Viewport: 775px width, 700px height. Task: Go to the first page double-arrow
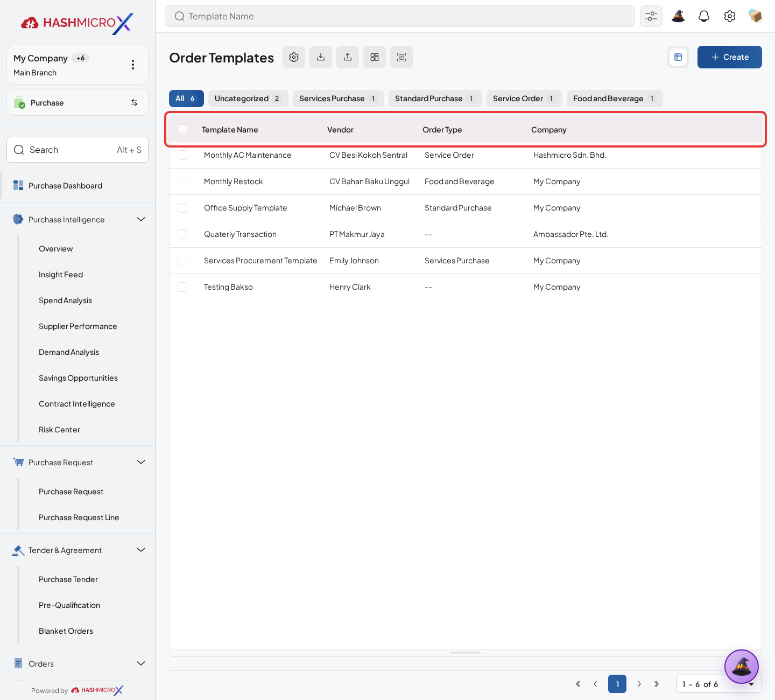(578, 684)
